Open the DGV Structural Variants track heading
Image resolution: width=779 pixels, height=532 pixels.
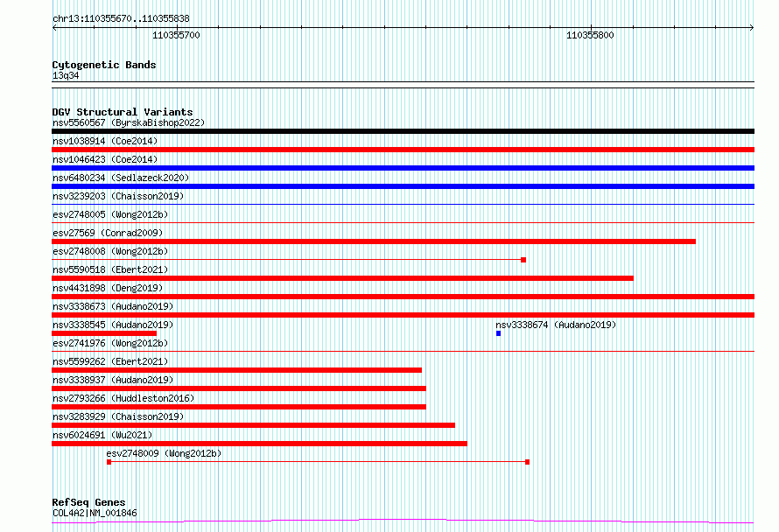(123, 112)
